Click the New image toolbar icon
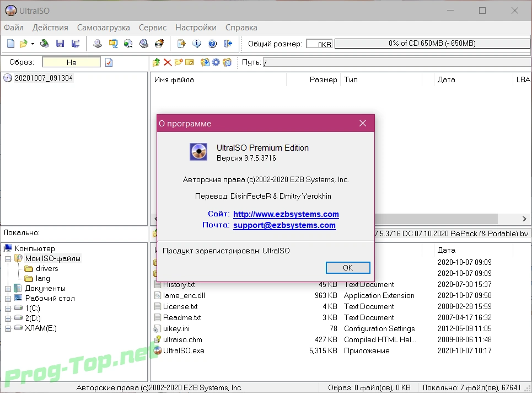 pos(11,44)
